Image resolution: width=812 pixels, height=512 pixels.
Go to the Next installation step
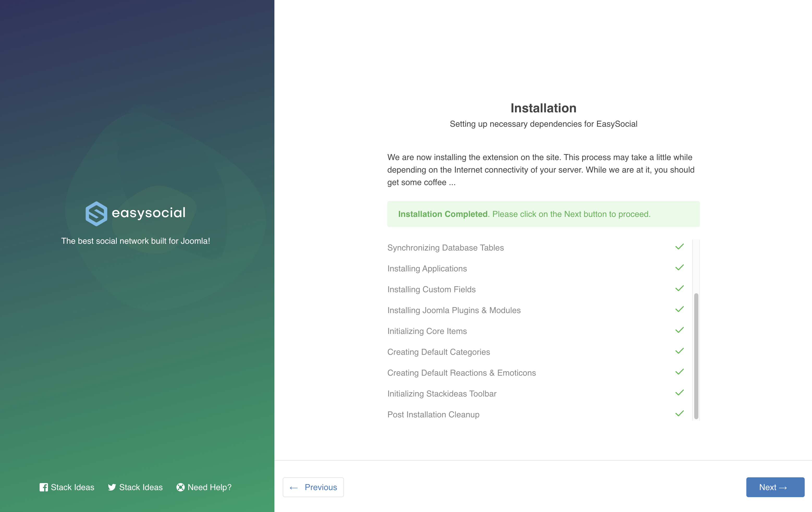(775, 487)
